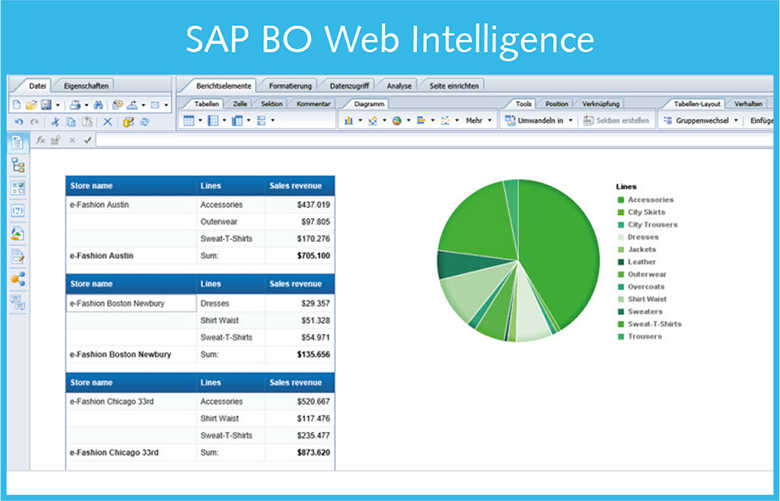
Task: Insert a scatter point chart via its icon
Action: tap(445, 120)
